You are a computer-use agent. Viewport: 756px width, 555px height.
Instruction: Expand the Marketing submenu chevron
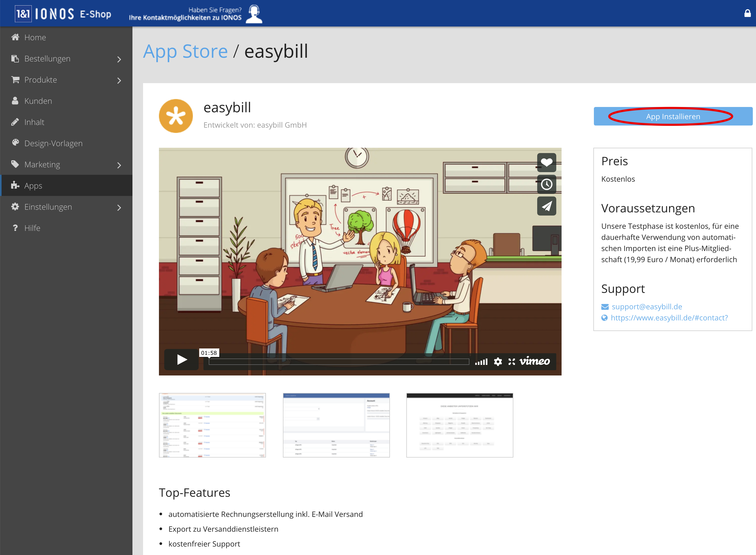[119, 165]
